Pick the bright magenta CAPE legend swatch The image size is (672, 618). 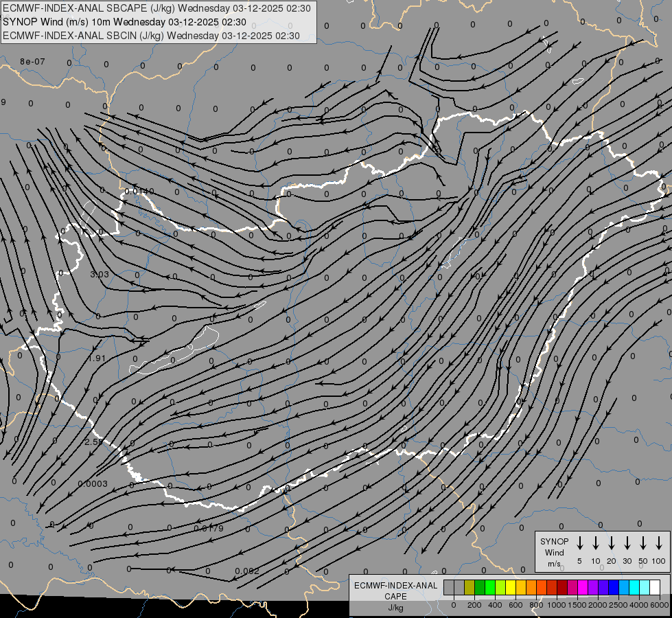click(583, 587)
